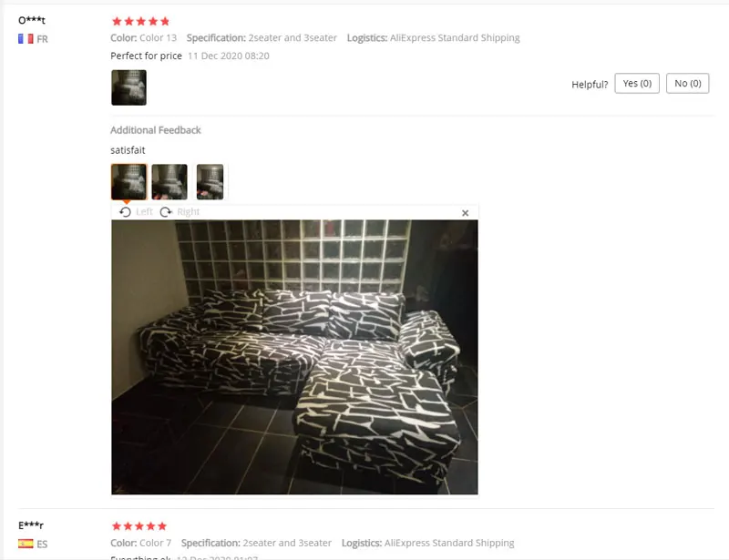Click the rotate Right icon

tap(166, 212)
